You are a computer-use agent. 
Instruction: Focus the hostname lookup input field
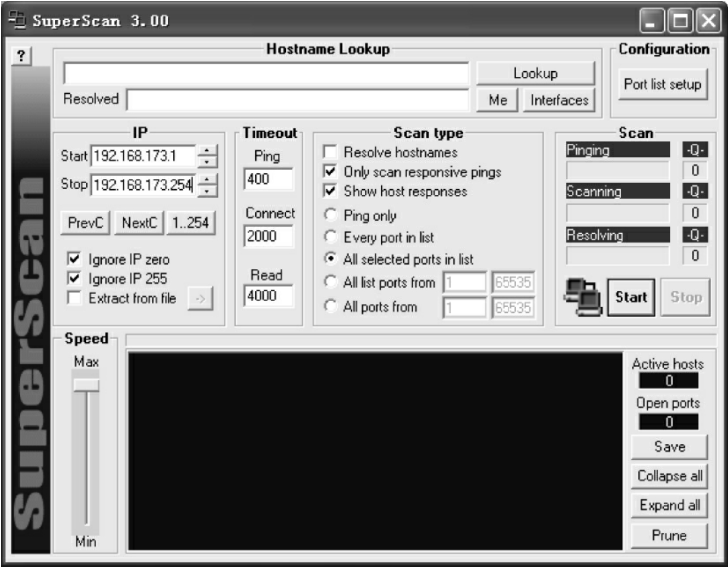266,73
